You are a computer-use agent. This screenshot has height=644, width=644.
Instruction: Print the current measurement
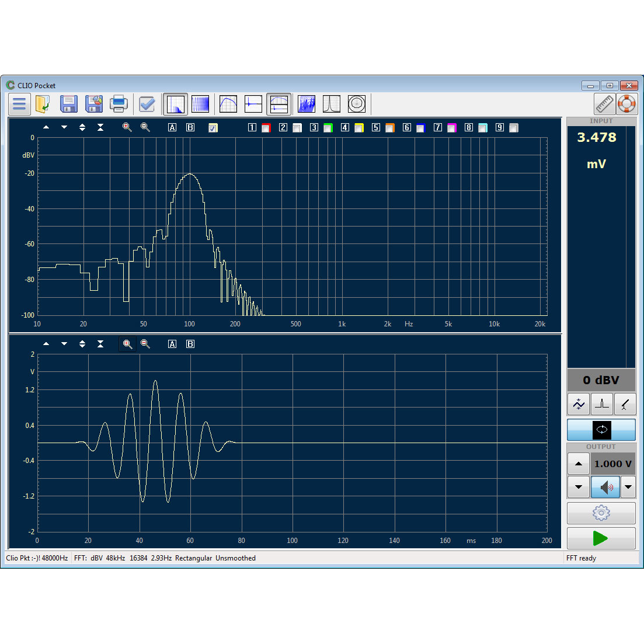tap(119, 104)
